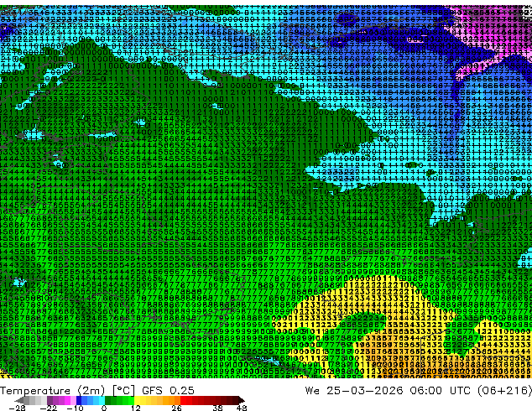Click the dark blue legend swatch at -10

coord(79,400)
